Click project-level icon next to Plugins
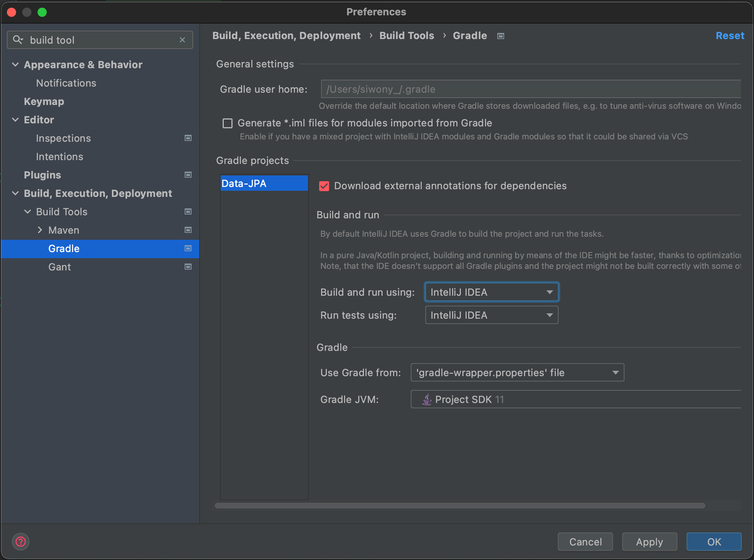Image resolution: width=754 pixels, height=560 pixels. (x=188, y=175)
